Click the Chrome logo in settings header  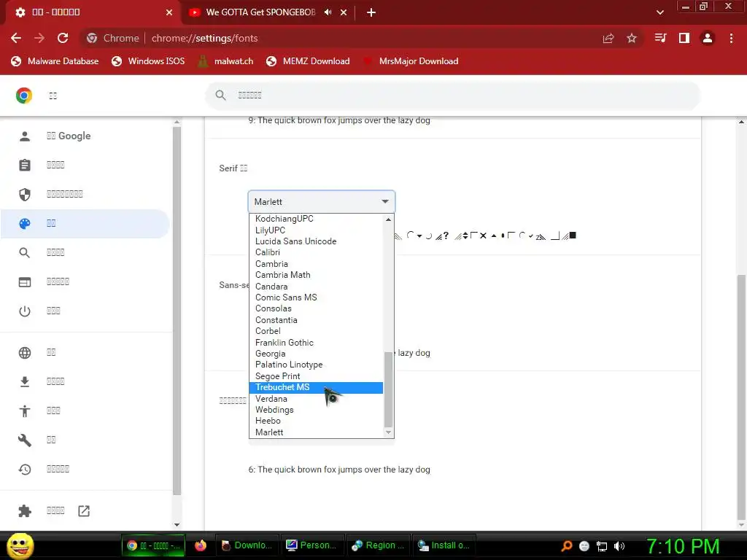24,96
